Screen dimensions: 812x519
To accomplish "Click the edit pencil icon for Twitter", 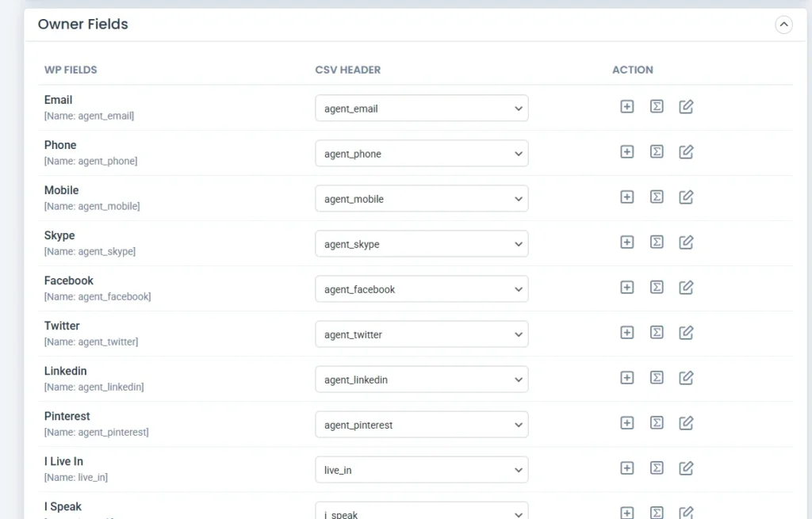I will (687, 333).
